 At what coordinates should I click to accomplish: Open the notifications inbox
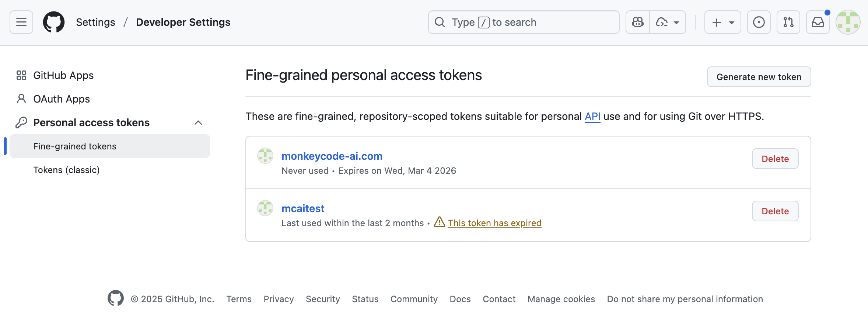pos(818,22)
